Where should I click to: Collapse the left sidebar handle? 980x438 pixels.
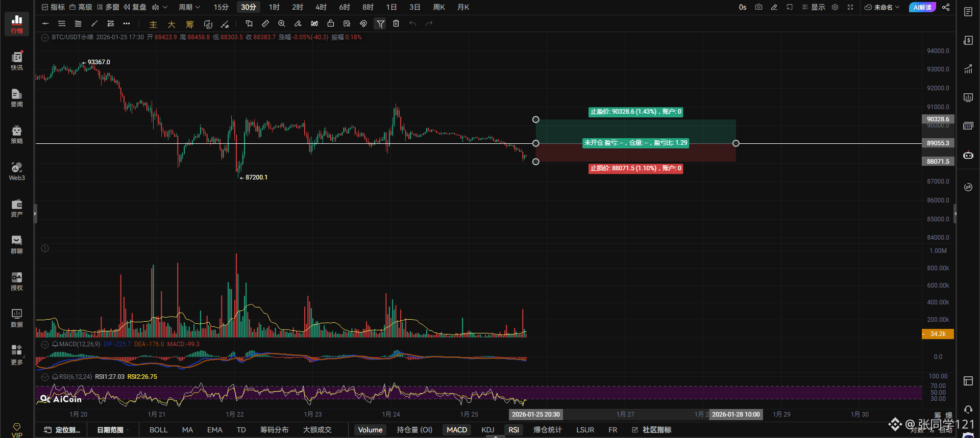35,214
